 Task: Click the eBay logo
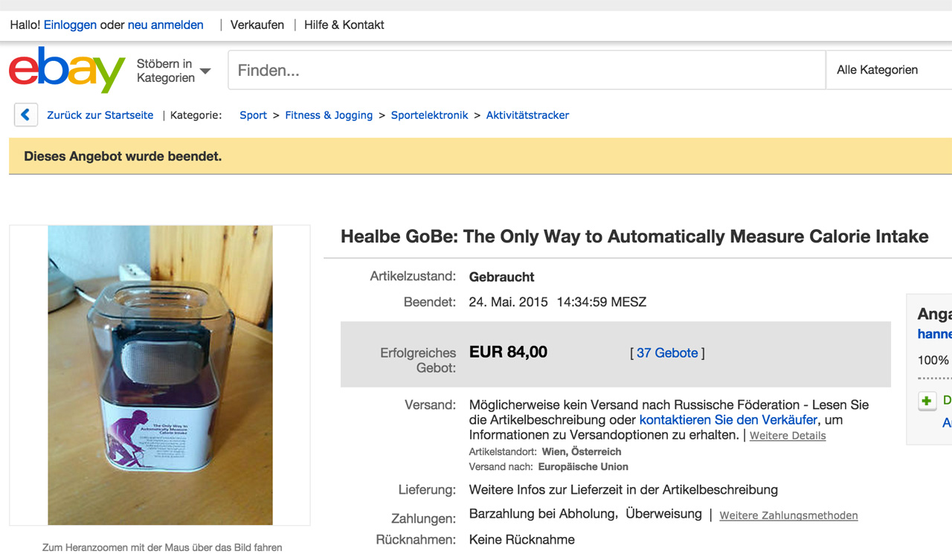(67, 70)
